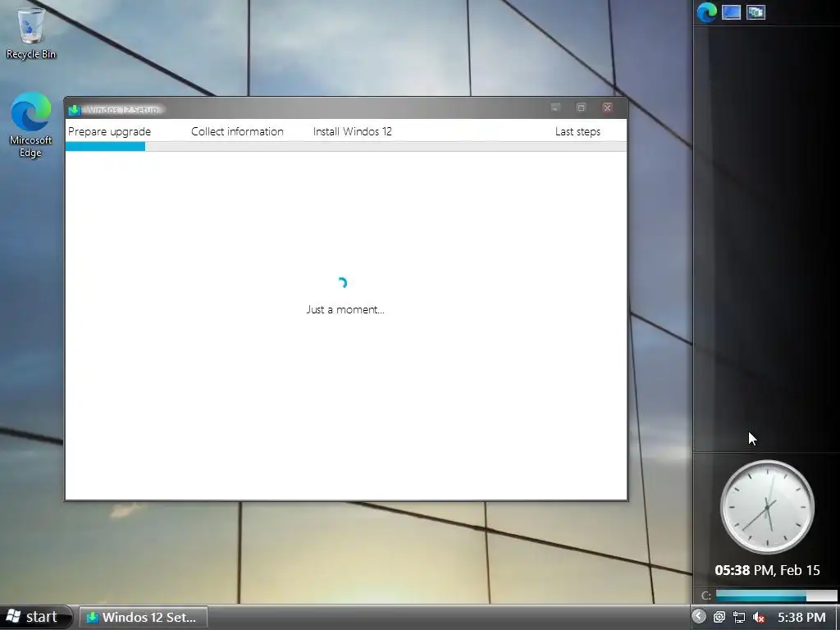Click the Last steps label
Screen dimensions: 840x630
click(577, 131)
